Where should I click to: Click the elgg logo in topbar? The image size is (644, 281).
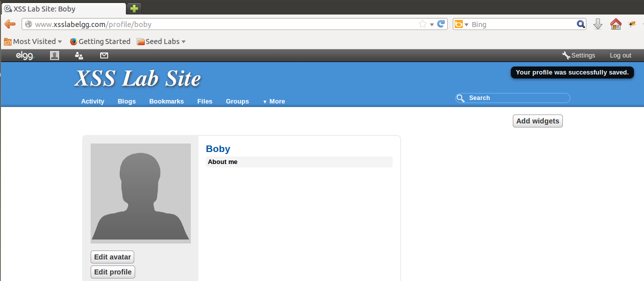click(x=25, y=55)
